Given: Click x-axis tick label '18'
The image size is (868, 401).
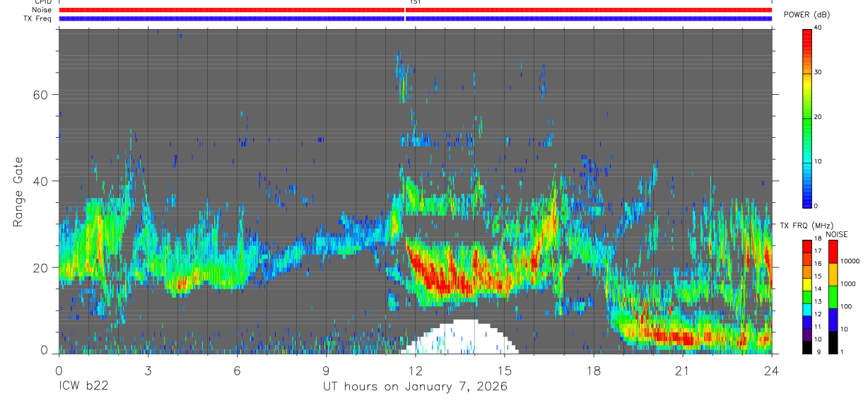Looking at the screenshot, I should pyautogui.click(x=594, y=371).
